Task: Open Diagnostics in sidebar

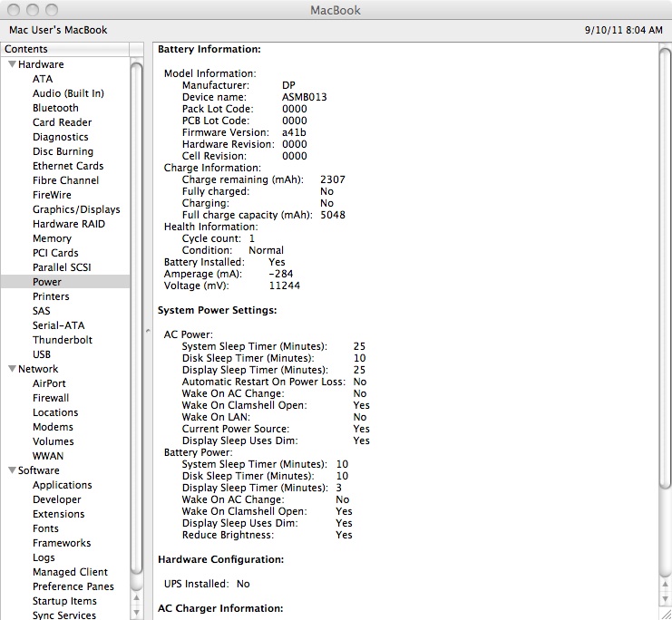Action: [61, 137]
